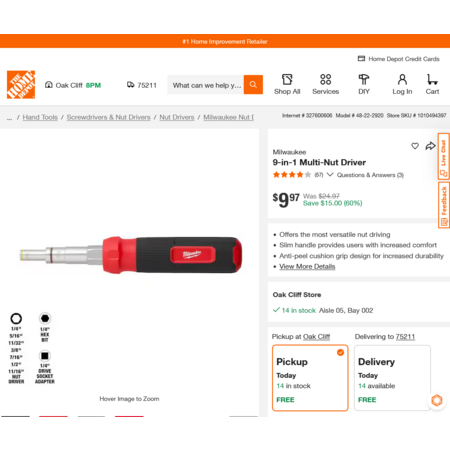This screenshot has width=450, height=450.
Task: Expand ratings chevron beside review count
Action: (x=330, y=175)
